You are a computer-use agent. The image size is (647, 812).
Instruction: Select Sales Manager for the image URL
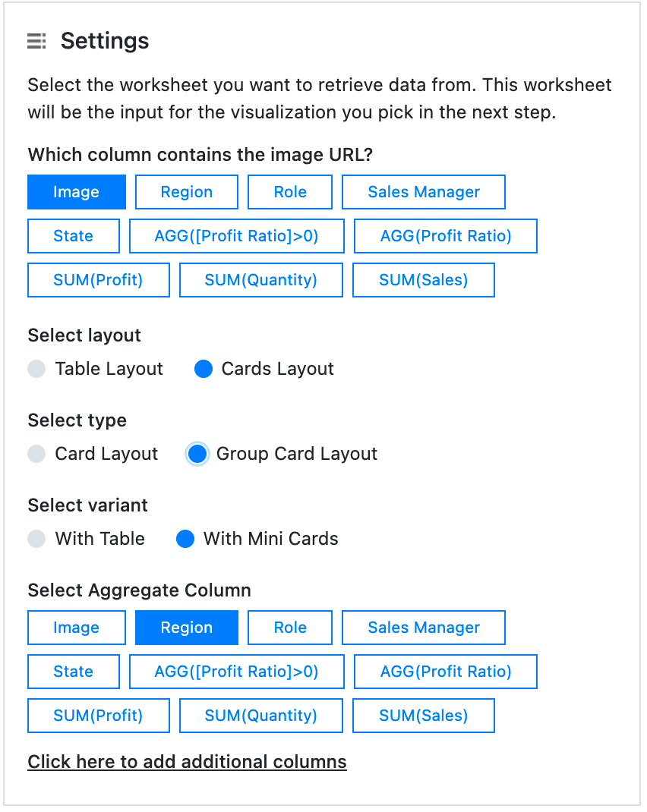pos(423,191)
